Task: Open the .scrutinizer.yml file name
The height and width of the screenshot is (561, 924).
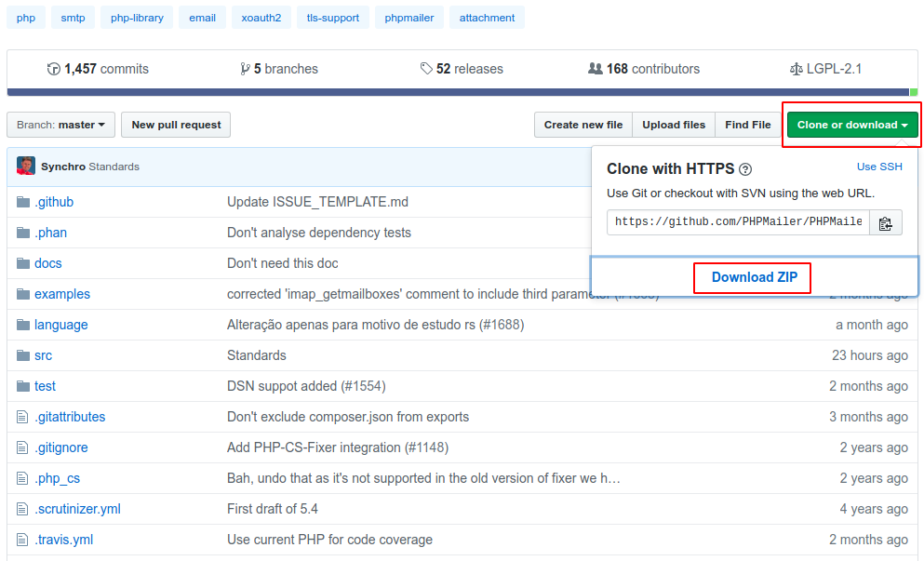Action: 77,509
